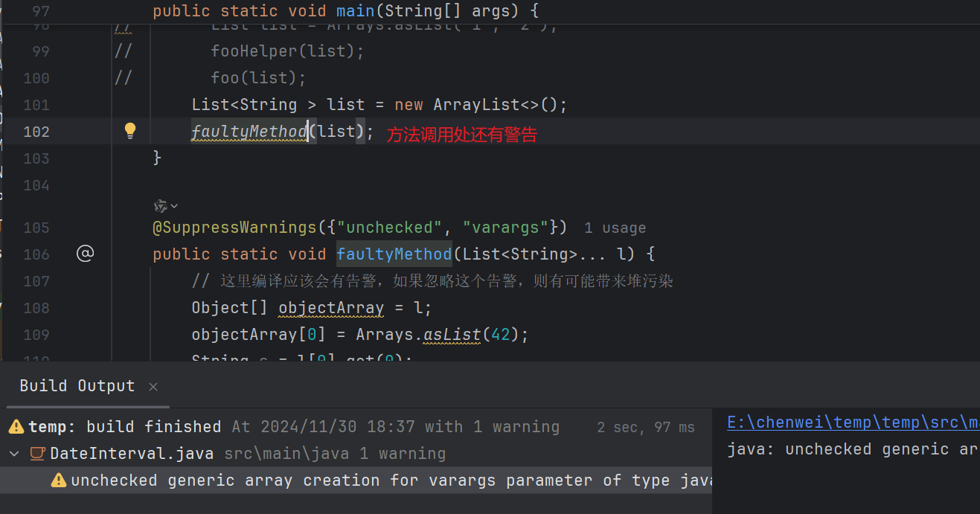Click the @ gutter icon beside faultyMethod
Viewport: 980px width, 514px height.
[86, 254]
